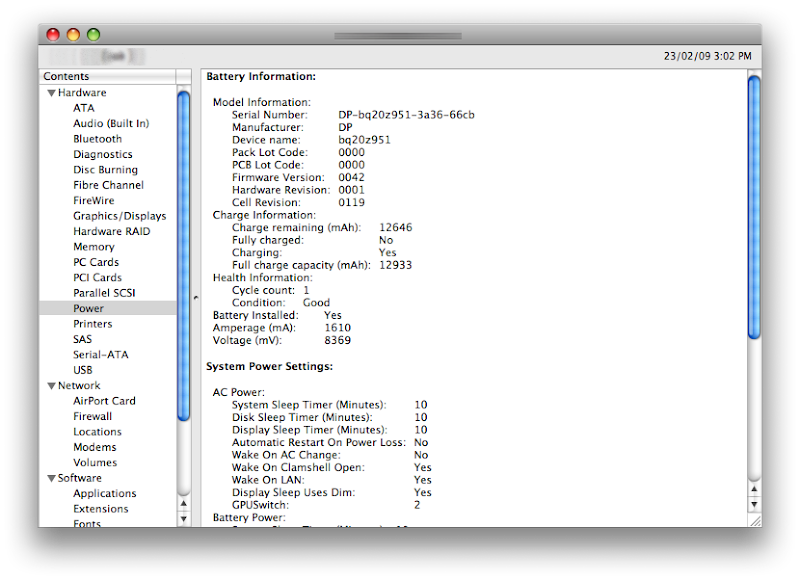800x580 pixels.
Task: Click the sidebar scroll-down arrow
Action: pyautogui.click(x=184, y=518)
